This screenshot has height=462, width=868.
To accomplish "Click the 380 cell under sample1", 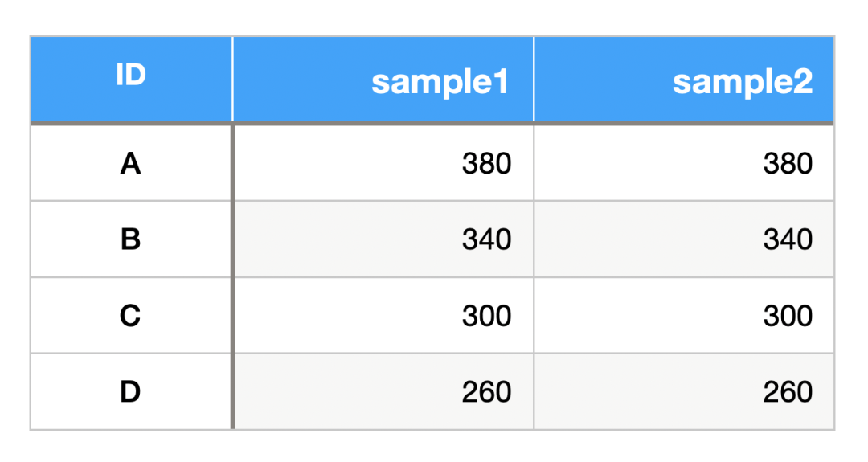I will pyautogui.click(x=486, y=164).
